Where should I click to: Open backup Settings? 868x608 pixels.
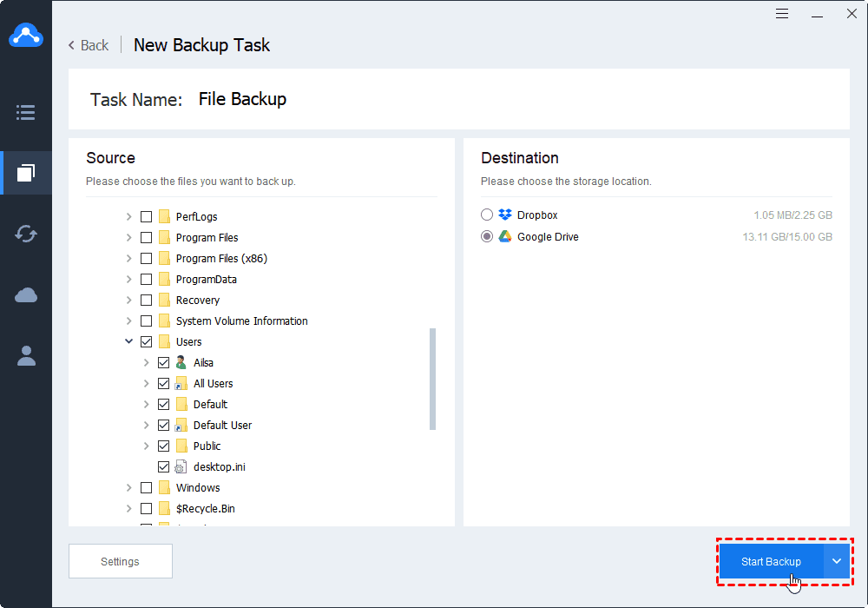click(x=120, y=561)
